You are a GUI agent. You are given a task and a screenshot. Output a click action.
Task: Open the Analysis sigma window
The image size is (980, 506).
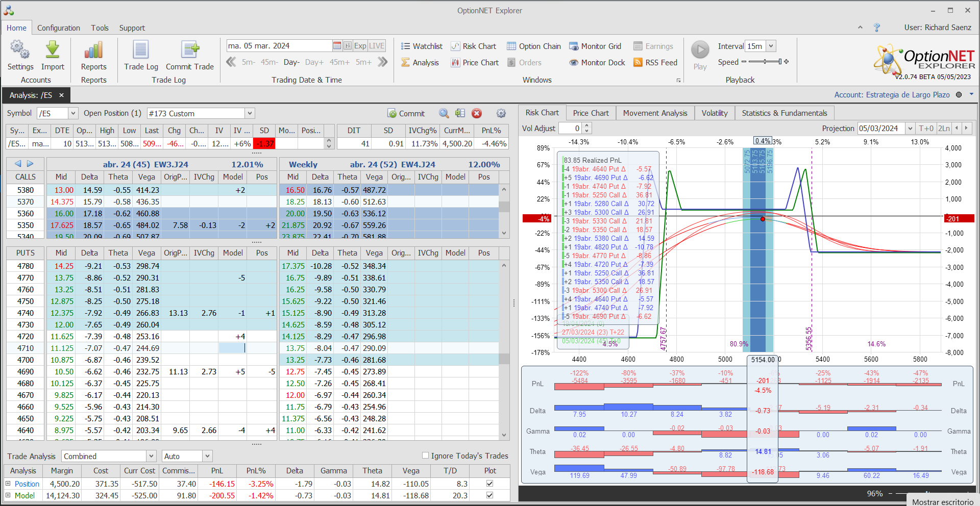[x=420, y=63]
